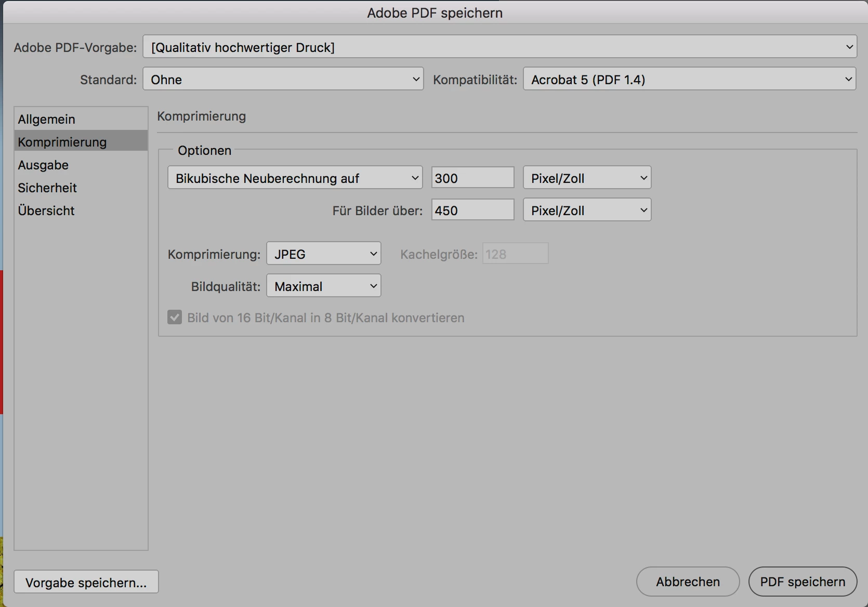Screen dimensions: 868x607
Task: Click the Optionen group label
Action: (x=204, y=150)
